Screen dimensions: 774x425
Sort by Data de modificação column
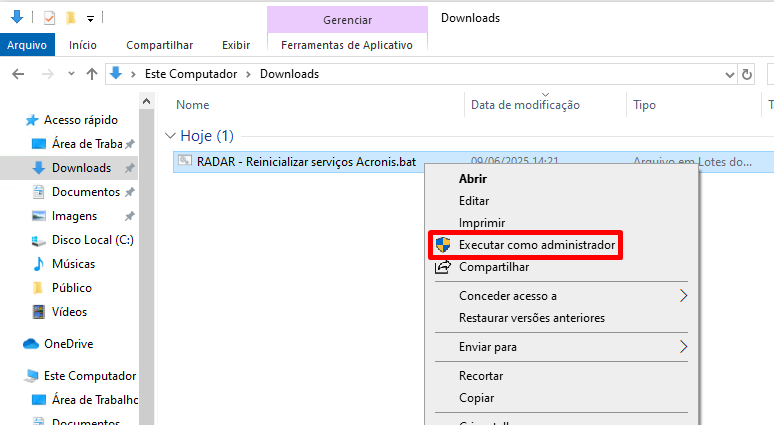[525, 105]
